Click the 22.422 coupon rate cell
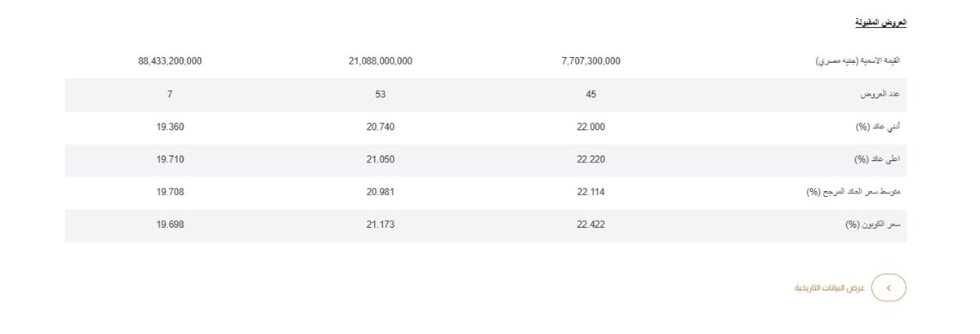Image resolution: width=980 pixels, height=334 pixels. click(591, 225)
